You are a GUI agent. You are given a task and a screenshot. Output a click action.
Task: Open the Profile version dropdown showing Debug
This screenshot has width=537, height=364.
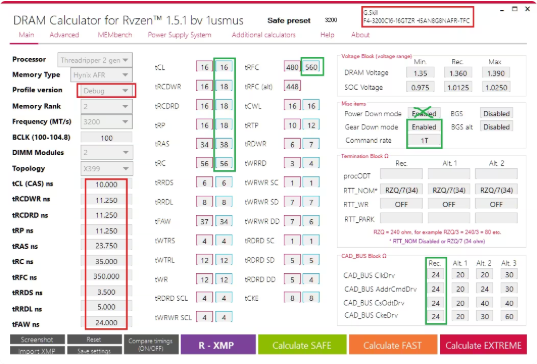click(x=106, y=91)
